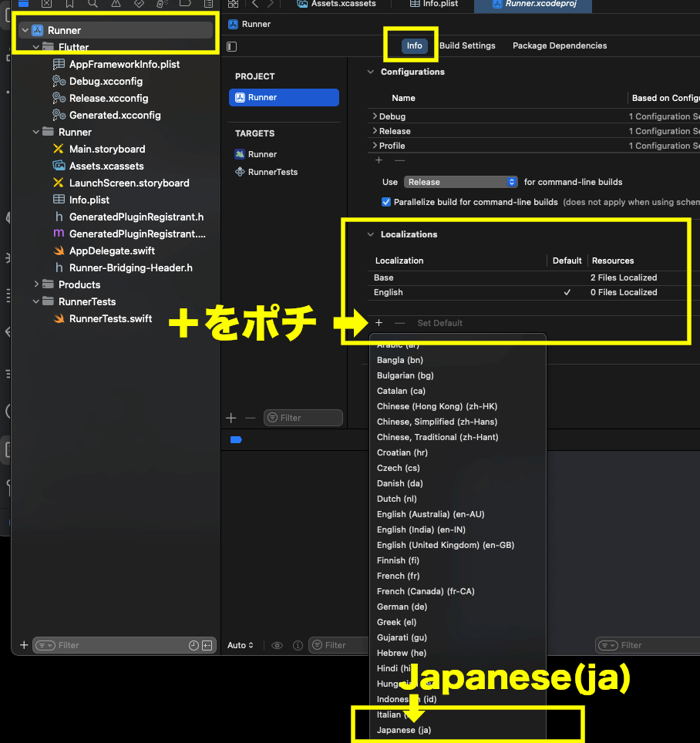Click the related items grid icon
Screen dimensions: 700x743
[x=233, y=4]
